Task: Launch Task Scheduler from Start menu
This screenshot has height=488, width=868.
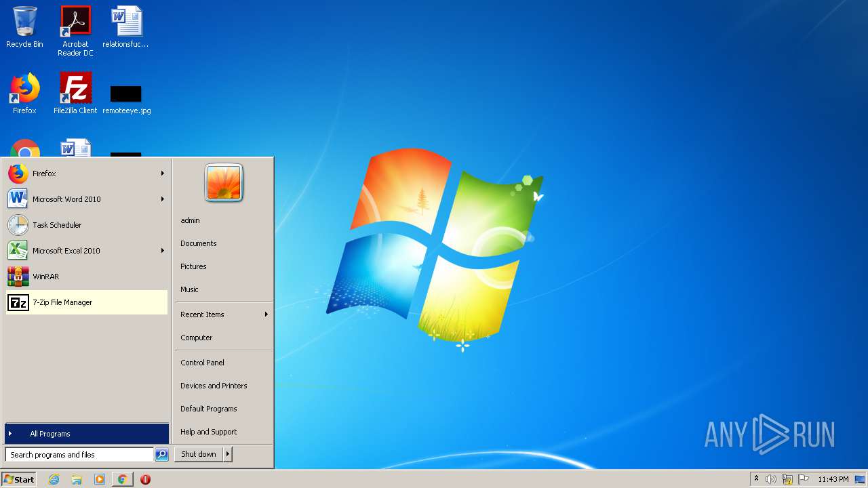Action: 86,225
